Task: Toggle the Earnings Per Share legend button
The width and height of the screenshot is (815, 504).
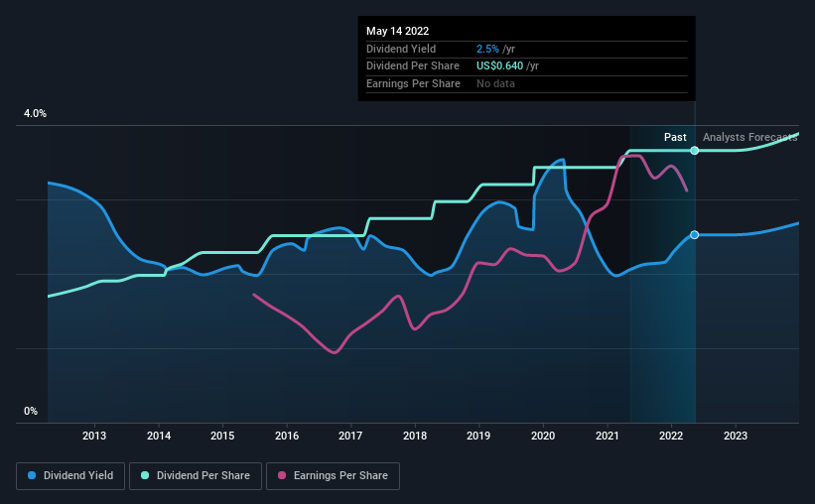Action: 333,476
